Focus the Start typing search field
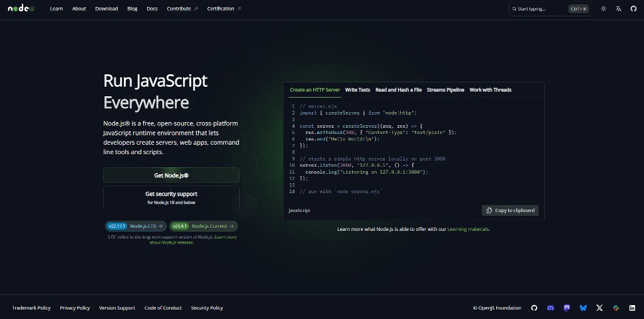Screen dimensions: 644x319 click(550, 9)
